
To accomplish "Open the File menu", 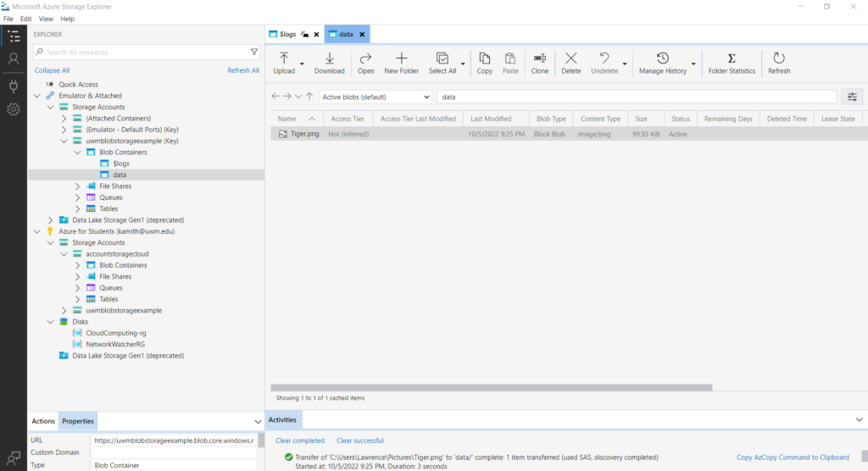I will (8, 19).
